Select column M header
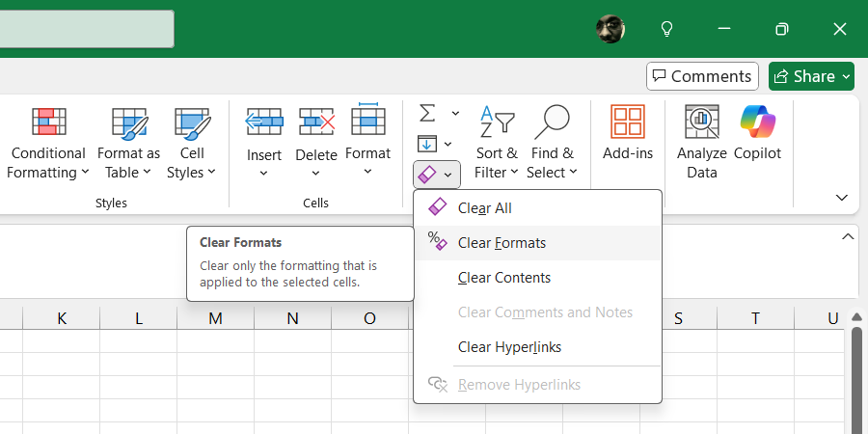The height and width of the screenshot is (434, 868). pyautogui.click(x=215, y=318)
